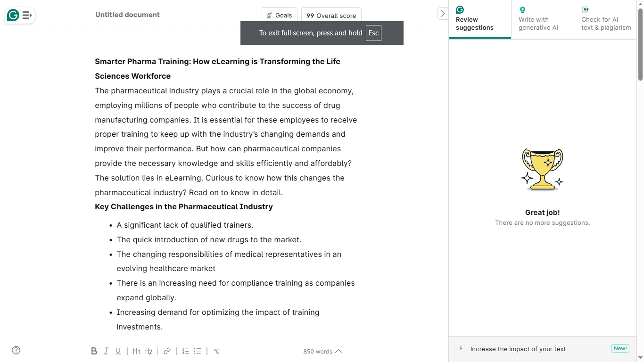Apply H2 heading style
The width and height of the screenshot is (644, 362).
(x=148, y=351)
